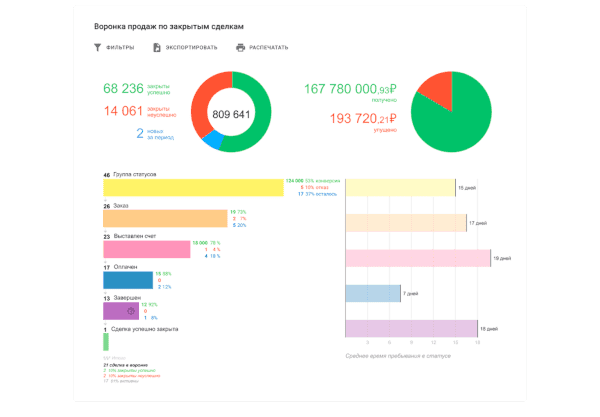
Task: Click the 14 061 закрыты неуспешно figure
Action: 123,111
